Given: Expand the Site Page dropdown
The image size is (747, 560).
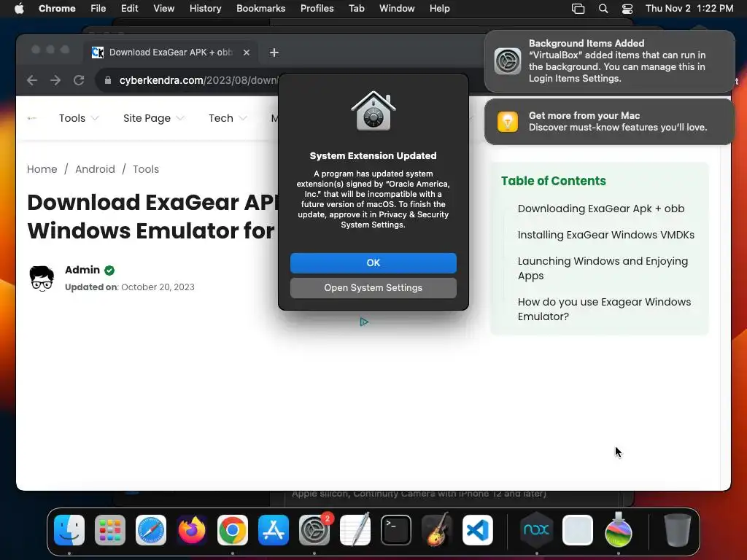Looking at the screenshot, I should (x=153, y=118).
